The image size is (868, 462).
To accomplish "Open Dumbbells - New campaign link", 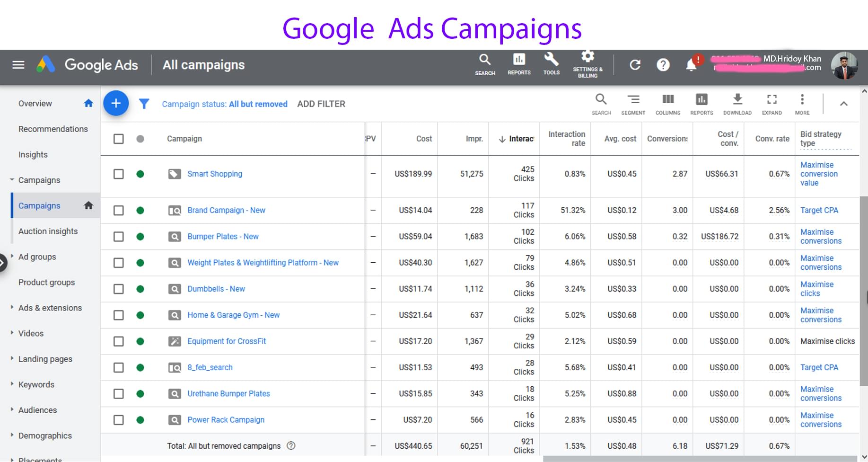I will click(x=216, y=289).
